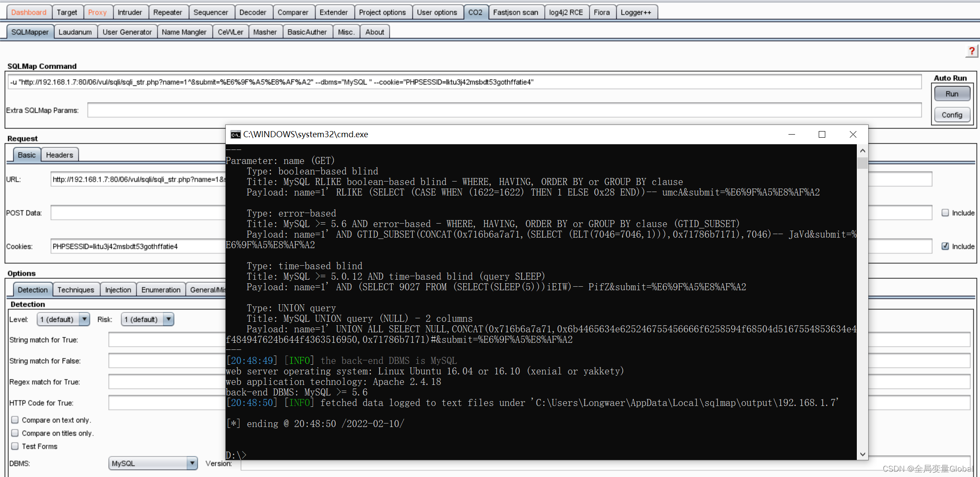Click the cmd window scrollbar thumb
Viewport: 980px width, 477px height.
(863, 163)
